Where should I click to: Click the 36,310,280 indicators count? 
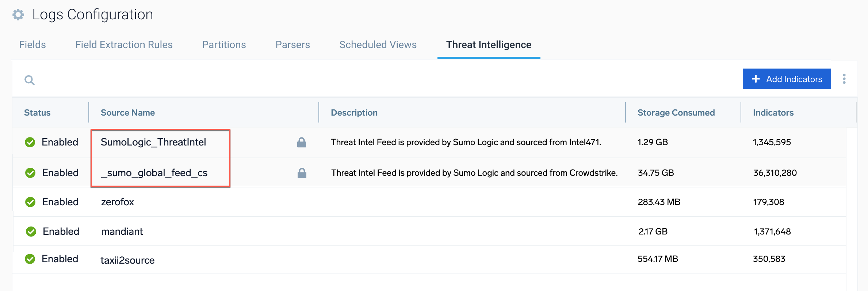coord(775,173)
